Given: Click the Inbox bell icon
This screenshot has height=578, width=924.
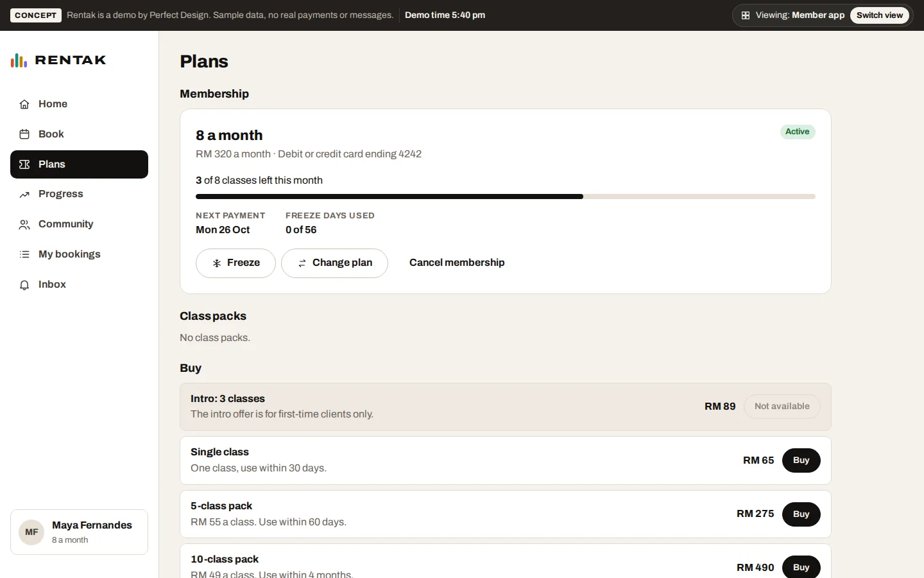Looking at the screenshot, I should pos(24,285).
